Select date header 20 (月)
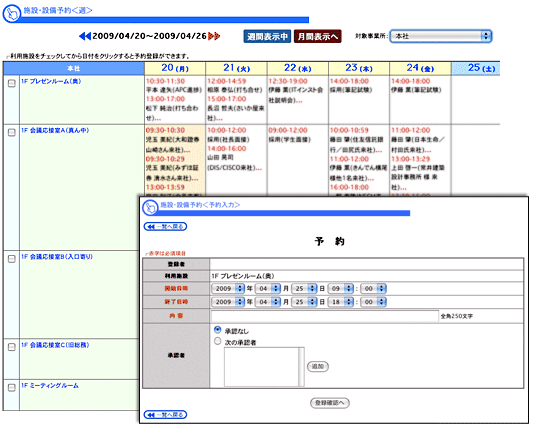 [x=175, y=68]
